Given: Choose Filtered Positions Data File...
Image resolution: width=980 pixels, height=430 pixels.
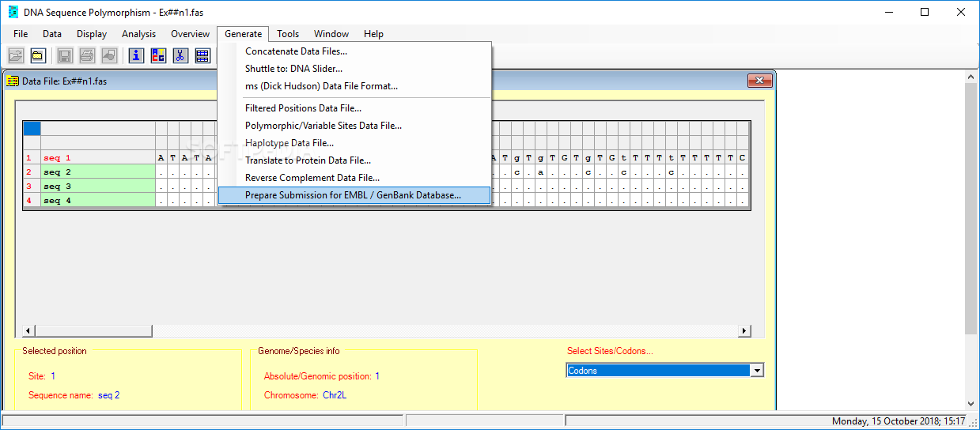Looking at the screenshot, I should (354, 108).
